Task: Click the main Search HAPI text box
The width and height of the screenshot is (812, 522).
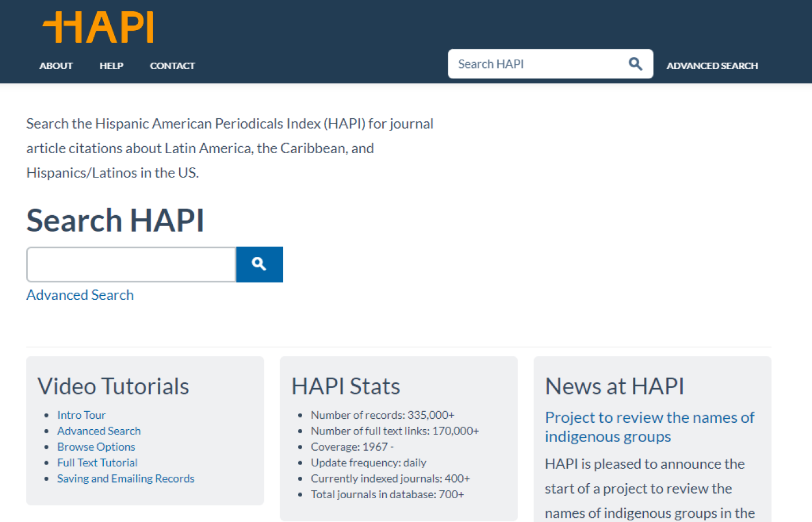Action: click(131, 264)
